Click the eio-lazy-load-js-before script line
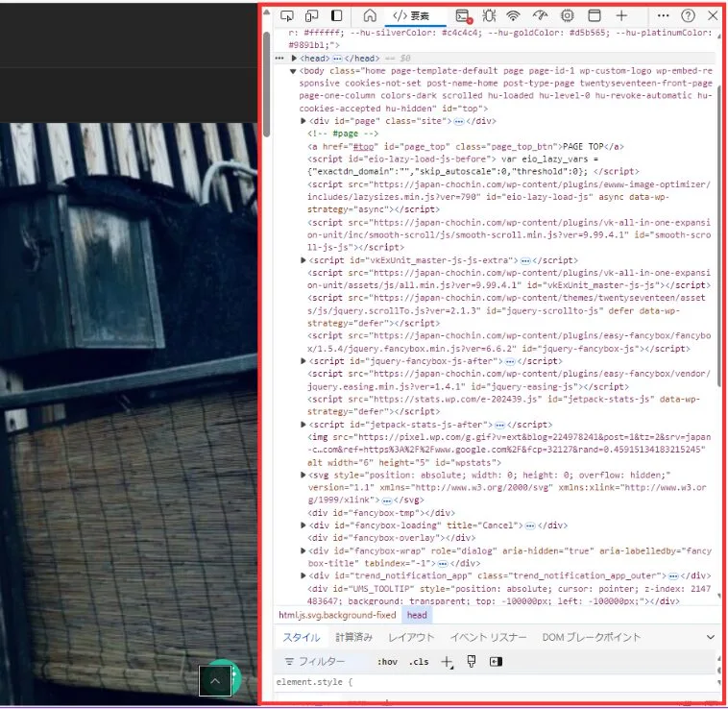Image resolution: width=728 pixels, height=709 pixels. pos(473,165)
